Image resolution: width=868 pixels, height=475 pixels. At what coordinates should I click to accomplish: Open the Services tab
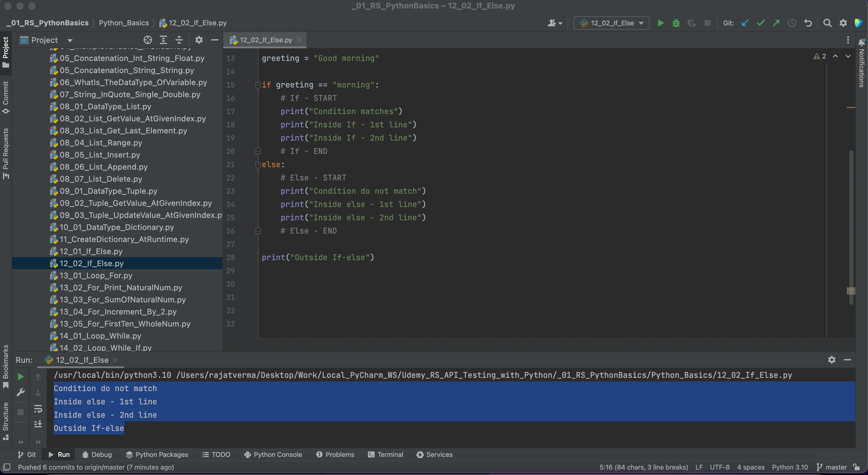(x=434, y=454)
